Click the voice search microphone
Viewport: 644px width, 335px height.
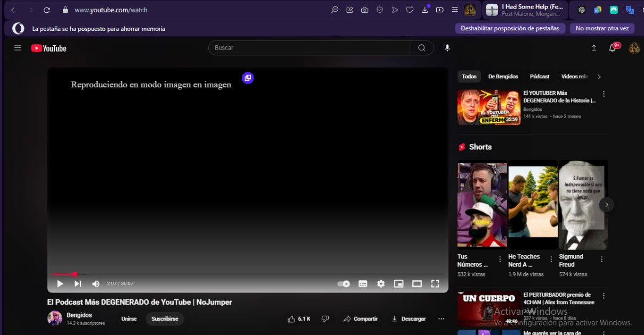point(447,48)
